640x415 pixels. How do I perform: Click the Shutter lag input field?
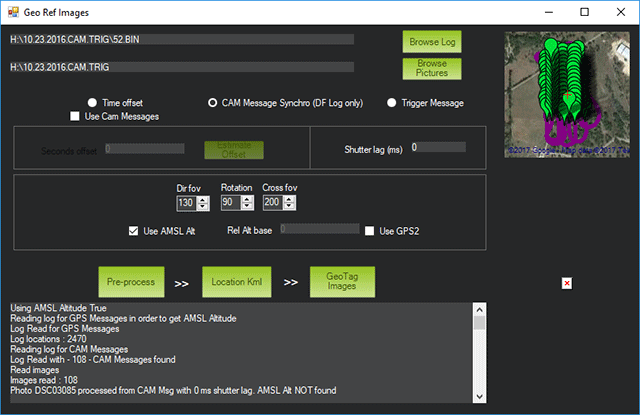(x=438, y=148)
